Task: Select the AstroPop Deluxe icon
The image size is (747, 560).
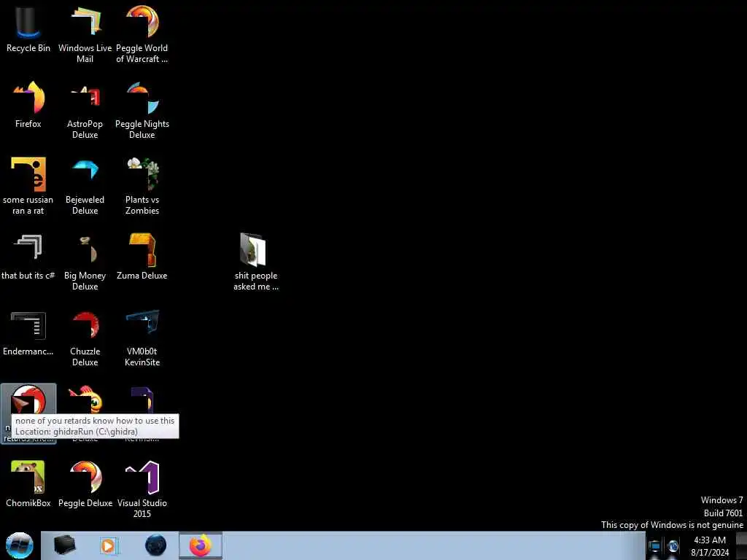Action: click(x=85, y=111)
